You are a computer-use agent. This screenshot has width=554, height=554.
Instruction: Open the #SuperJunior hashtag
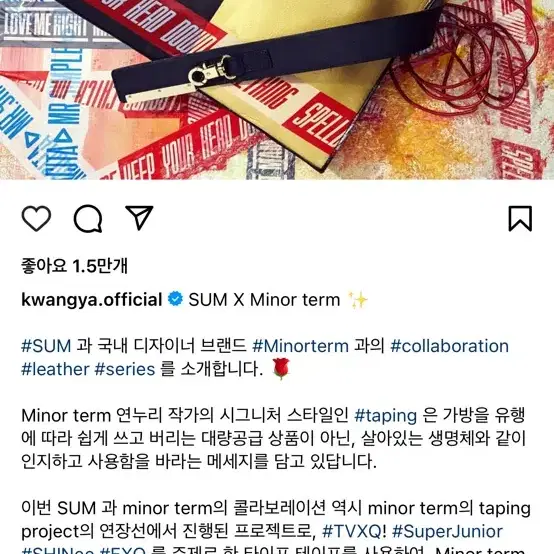[x=447, y=531]
